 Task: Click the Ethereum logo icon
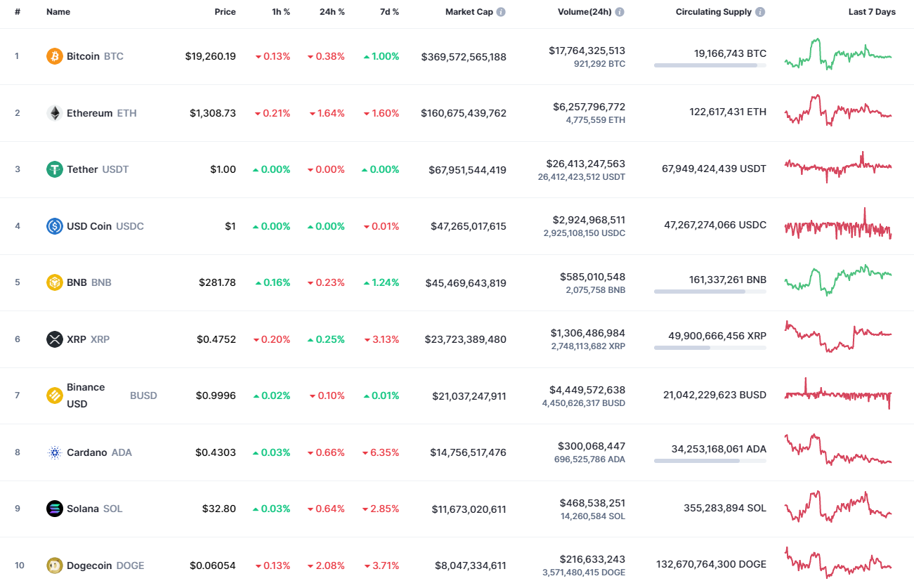pyautogui.click(x=54, y=112)
